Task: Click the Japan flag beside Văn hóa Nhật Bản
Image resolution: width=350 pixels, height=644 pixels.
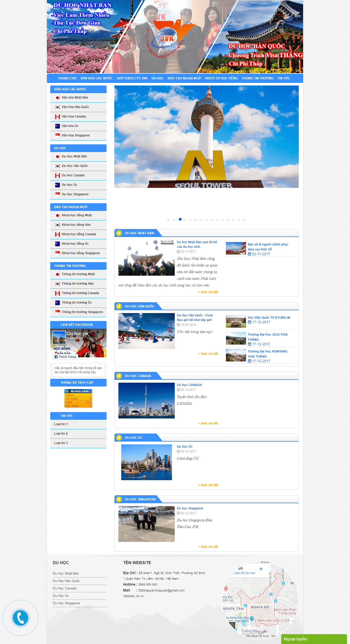Action: pos(57,98)
